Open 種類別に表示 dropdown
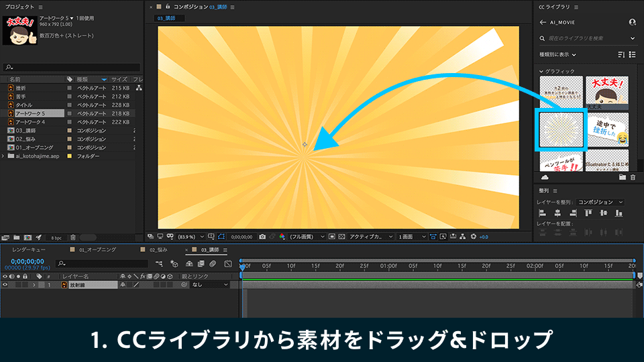 tap(557, 54)
